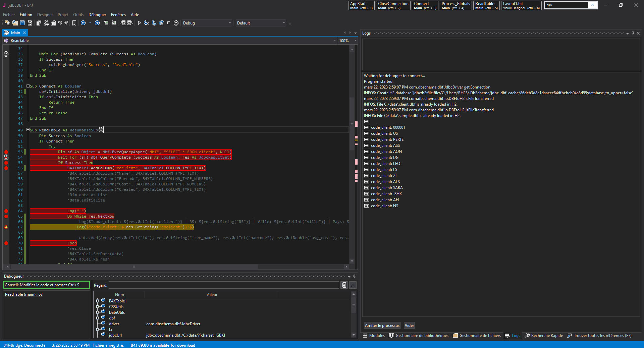
Task: Open the Debug build configuration dropdown
Action: click(x=207, y=23)
